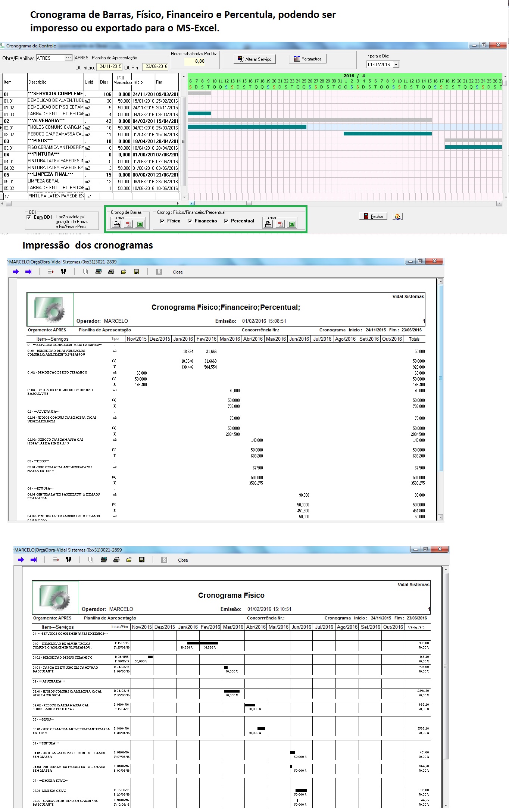Disable the Financeiro checkbox
The height and width of the screenshot is (812, 509).
tap(190, 221)
